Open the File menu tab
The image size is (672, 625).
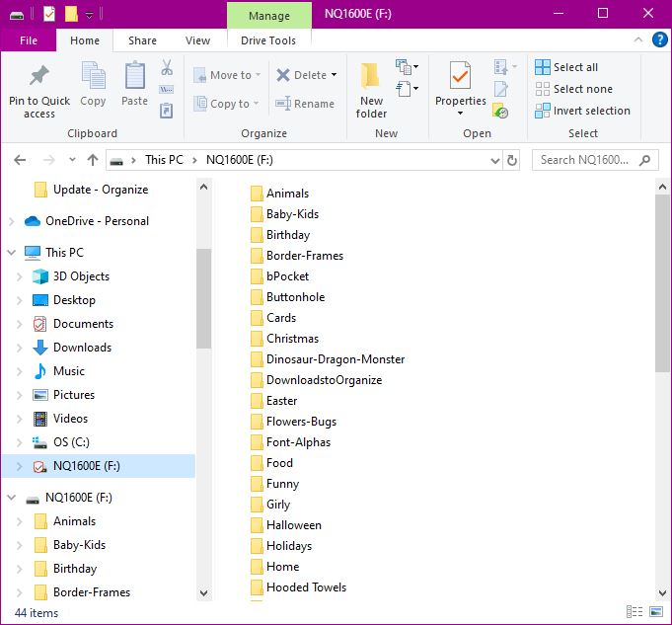coord(29,40)
